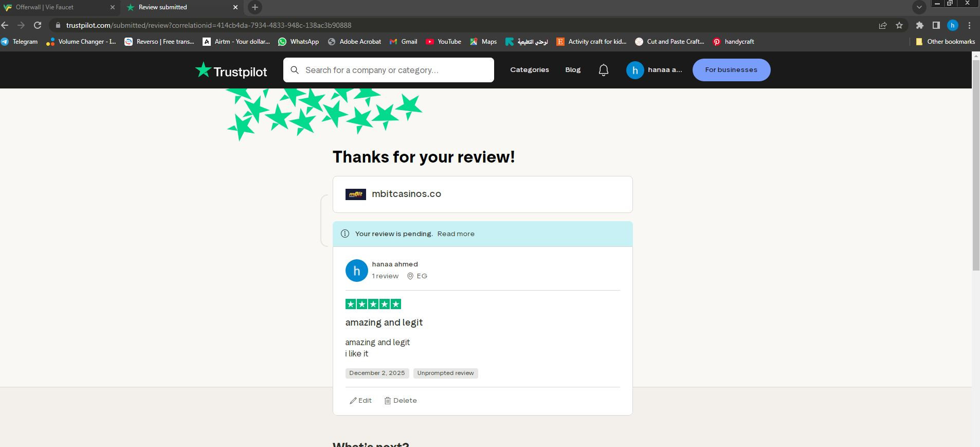This screenshot has height=447, width=980.
Task: Open the Categories menu item
Action: tap(530, 70)
